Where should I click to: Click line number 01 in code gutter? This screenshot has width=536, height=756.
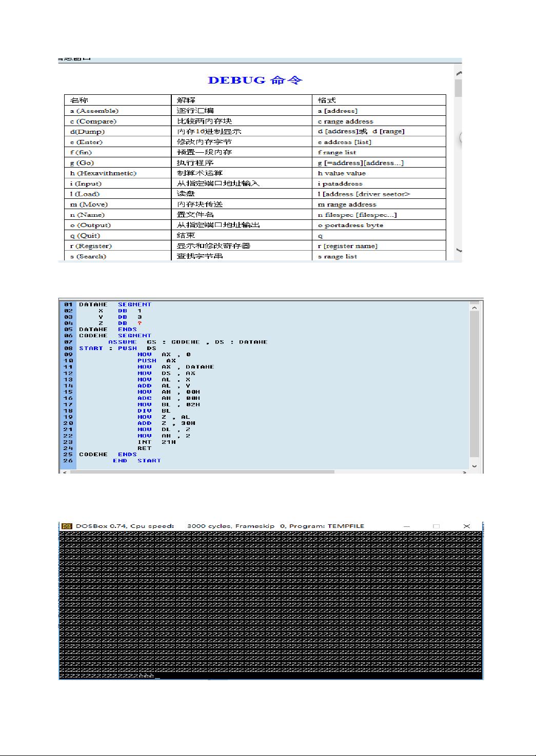pos(68,304)
